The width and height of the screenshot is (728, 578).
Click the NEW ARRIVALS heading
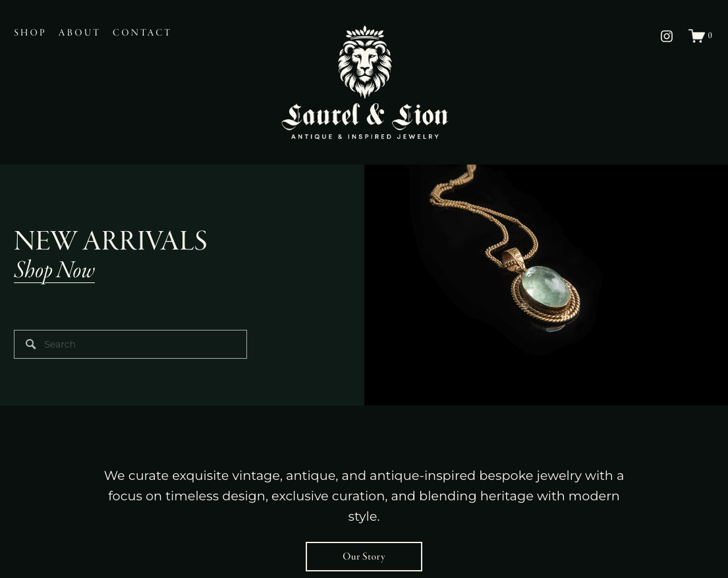(111, 241)
